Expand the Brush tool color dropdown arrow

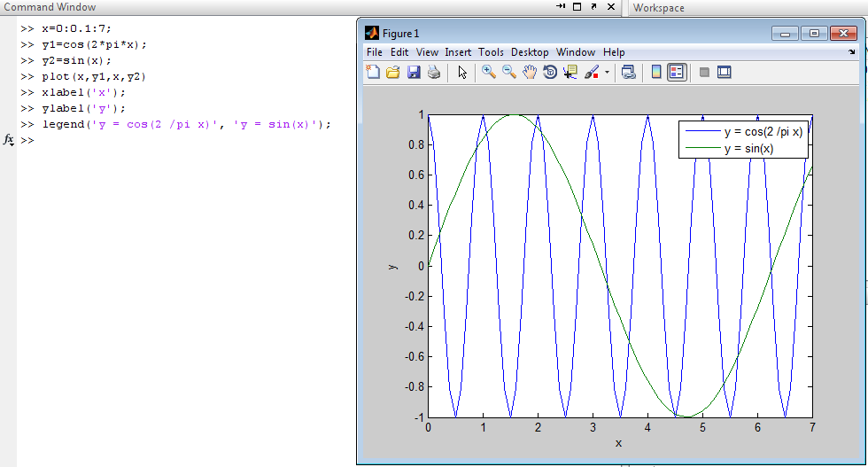point(607,73)
